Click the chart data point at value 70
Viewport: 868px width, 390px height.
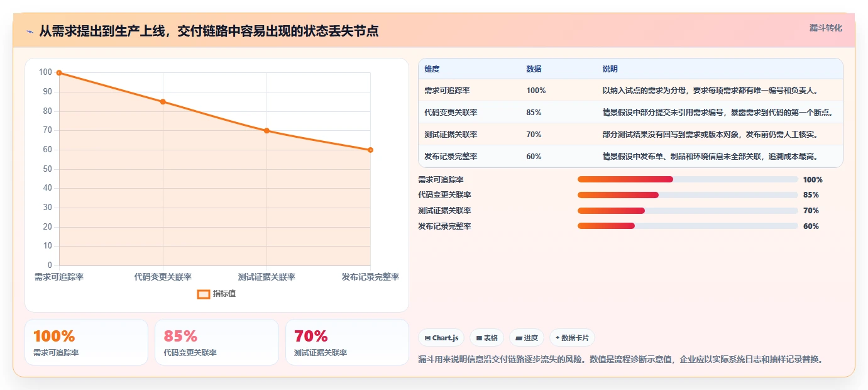pos(266,131)
